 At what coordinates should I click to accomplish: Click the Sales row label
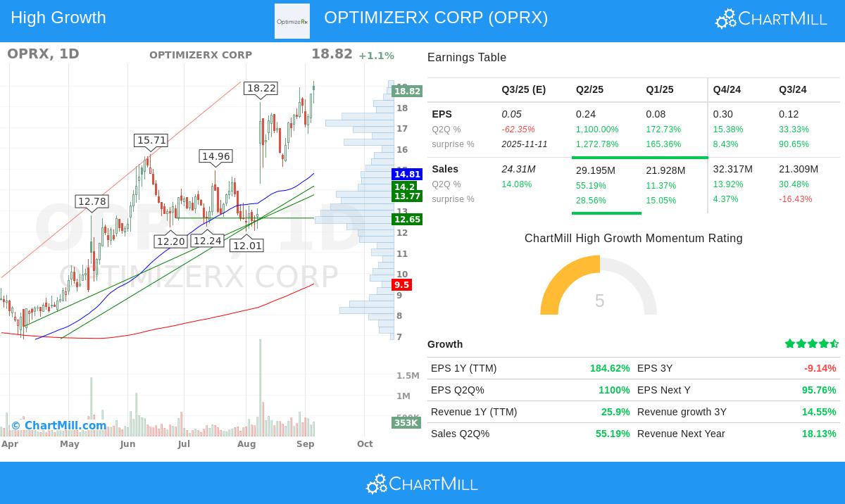point(445,169)
